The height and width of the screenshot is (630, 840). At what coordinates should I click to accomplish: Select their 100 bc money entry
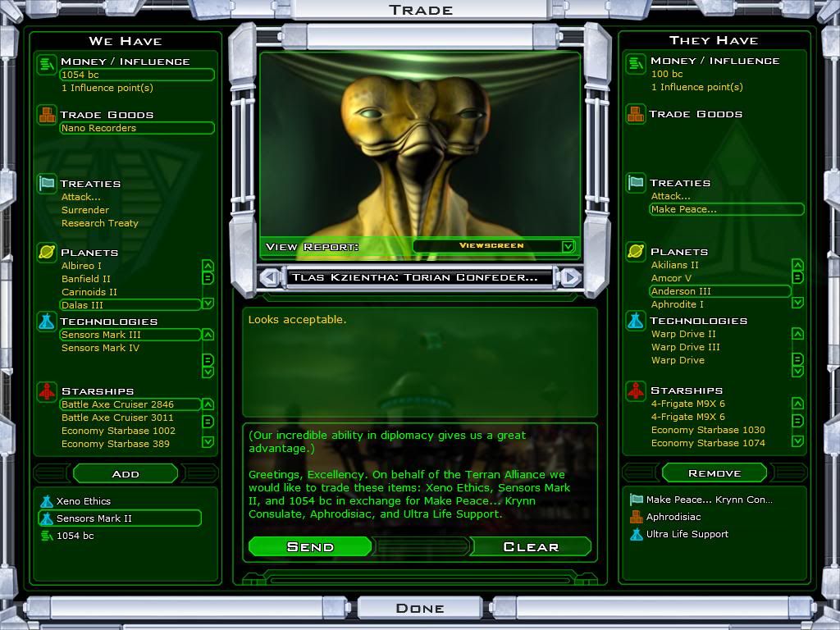pos(667,74)
